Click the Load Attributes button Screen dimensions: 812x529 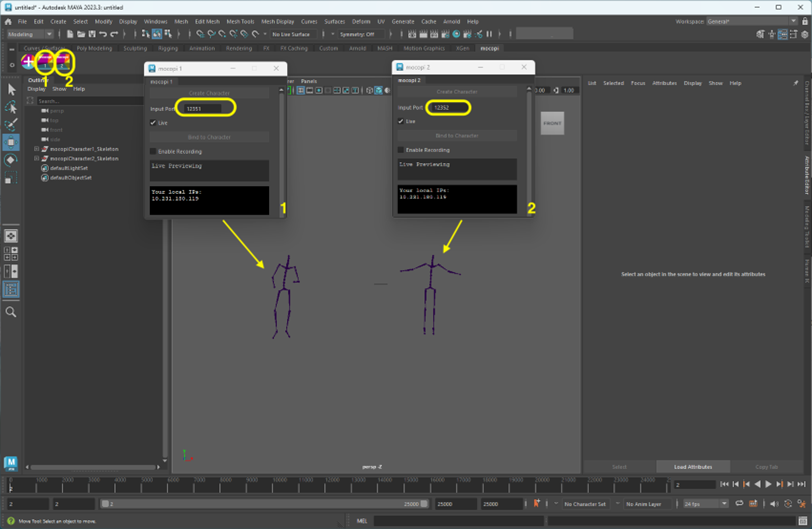click(692, 467)
